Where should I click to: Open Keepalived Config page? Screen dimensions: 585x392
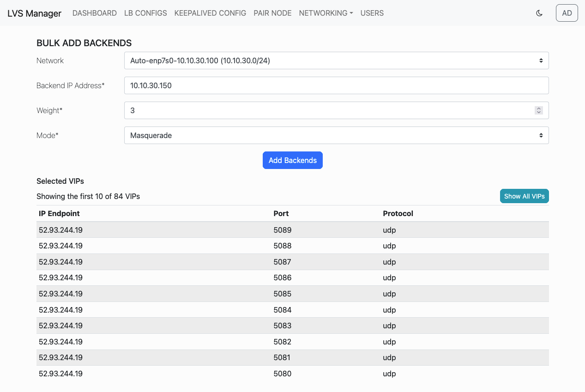(210, 13)
